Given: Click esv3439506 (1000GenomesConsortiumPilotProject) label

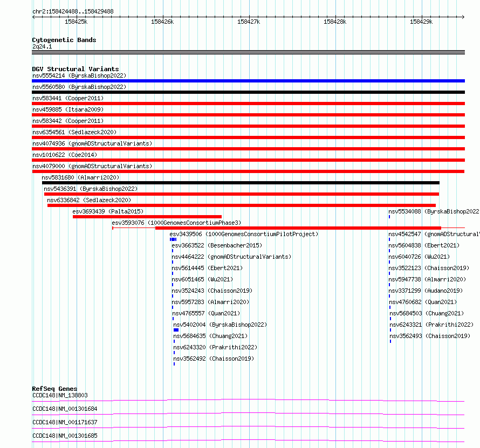Looking at the screenshot, I should (x=244, y=234).
